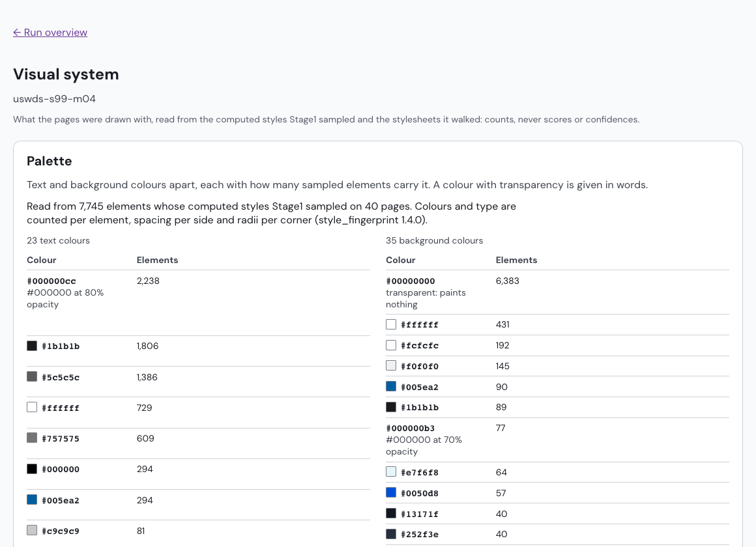Image resolution: width=756 pixels, height=547 pixels.
Task: Click the #e7f6f8 background colour swatch
Action: pyautogui.click(x=391, y=472)
